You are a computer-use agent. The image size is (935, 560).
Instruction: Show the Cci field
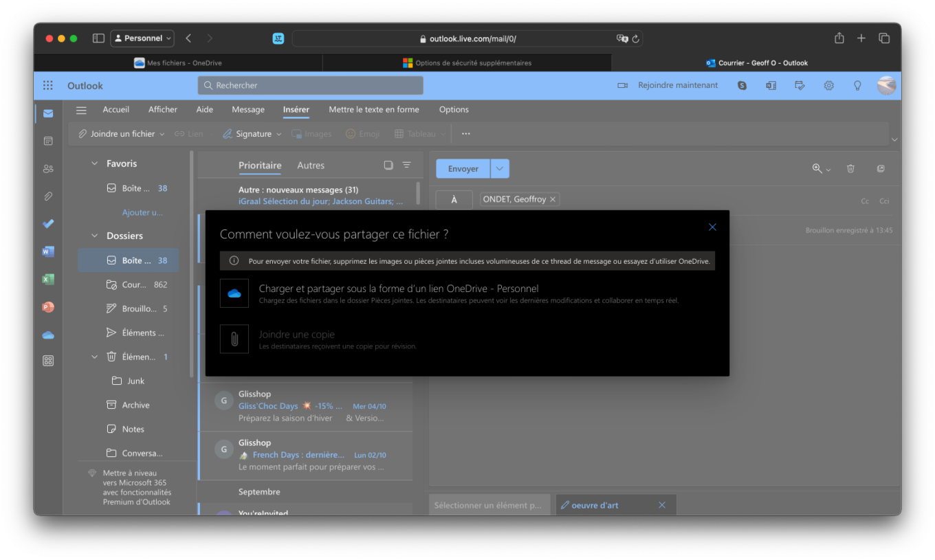pyautogui.click(x=885, y=201)
